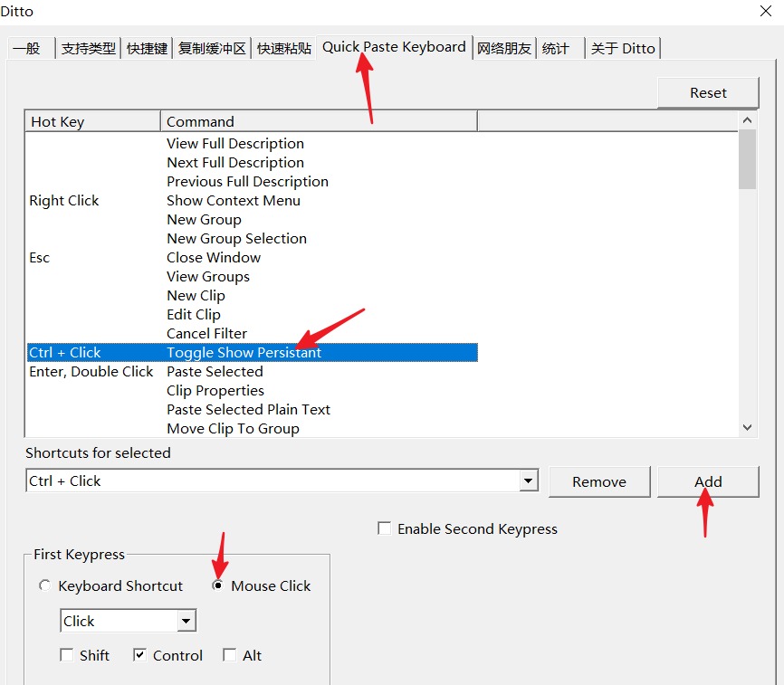Select the Keyboard Shortcut radio option

pos(45,585)
